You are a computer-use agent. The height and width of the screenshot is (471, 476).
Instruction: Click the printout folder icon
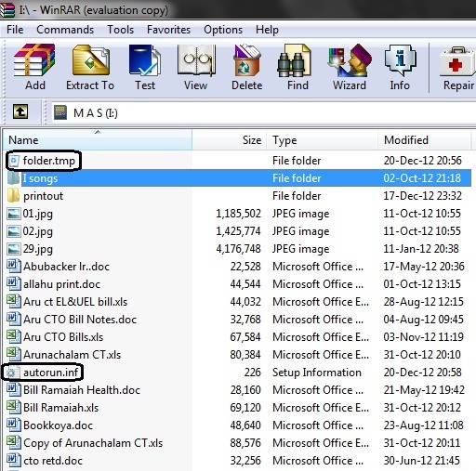click(x=14, y=196)
